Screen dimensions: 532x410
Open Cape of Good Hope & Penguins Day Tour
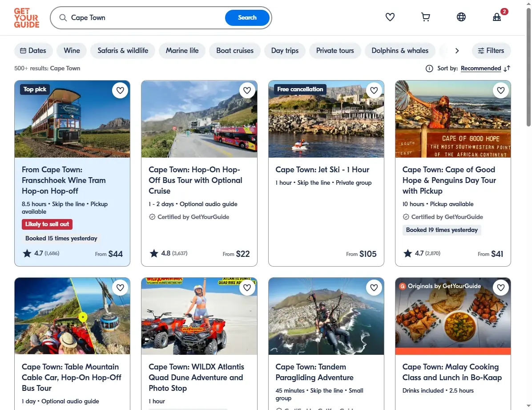point(449,180)
